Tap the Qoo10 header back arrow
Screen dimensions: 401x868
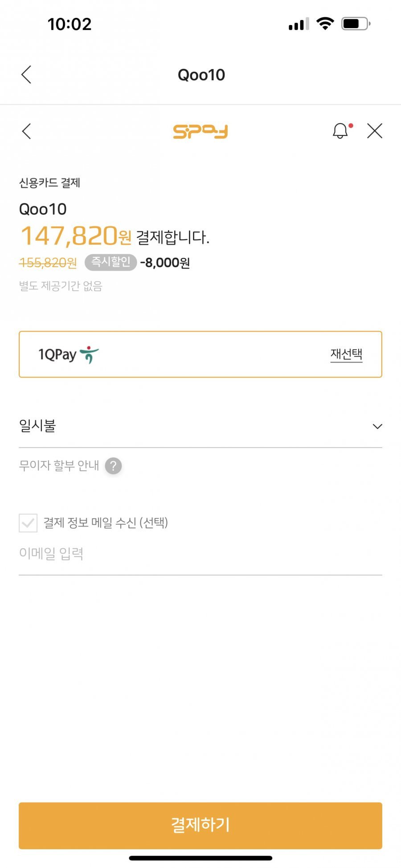click(x=26, y=74)
